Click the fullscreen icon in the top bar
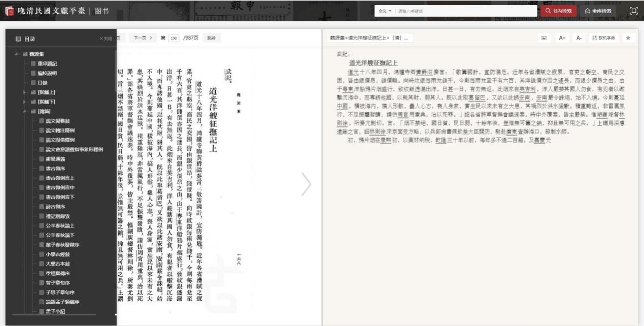The width and height of the screenshot is (644, 326). 634,11
